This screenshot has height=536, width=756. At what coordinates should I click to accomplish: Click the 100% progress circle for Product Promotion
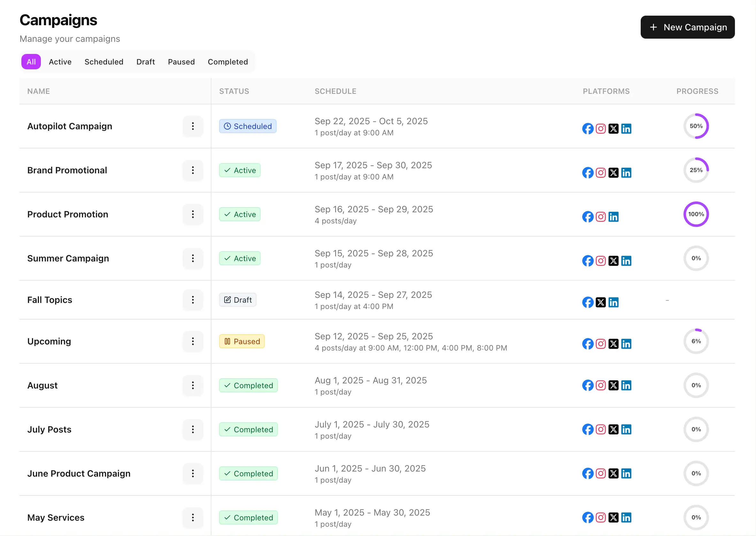click(696, 214)
